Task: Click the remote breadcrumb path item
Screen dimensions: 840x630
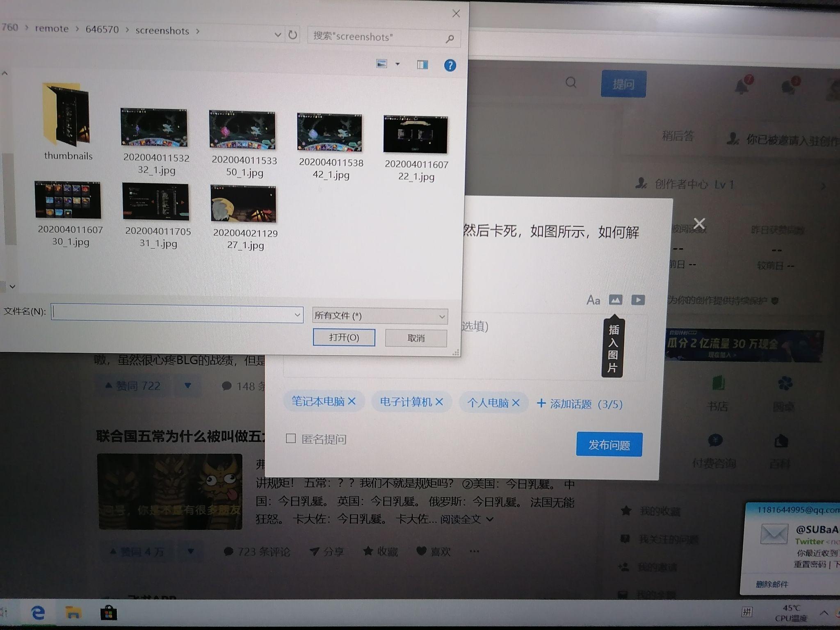Action: 52,29
